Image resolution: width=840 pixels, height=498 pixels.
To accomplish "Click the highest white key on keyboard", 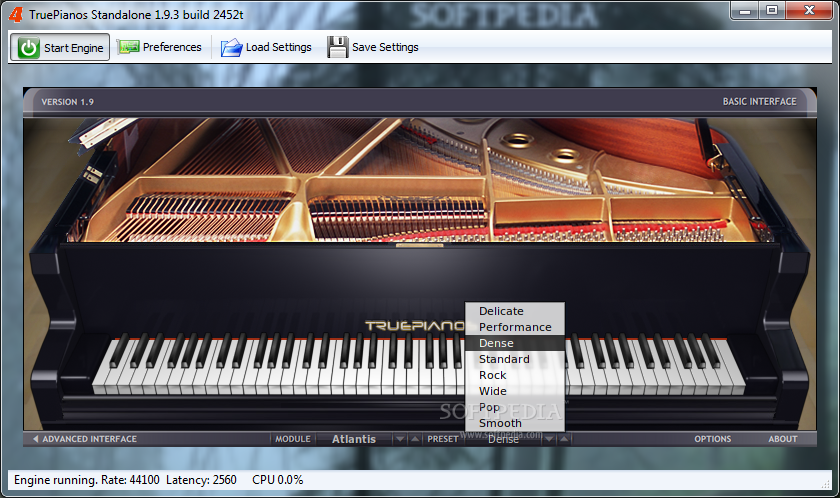I will tap(735, 379).
